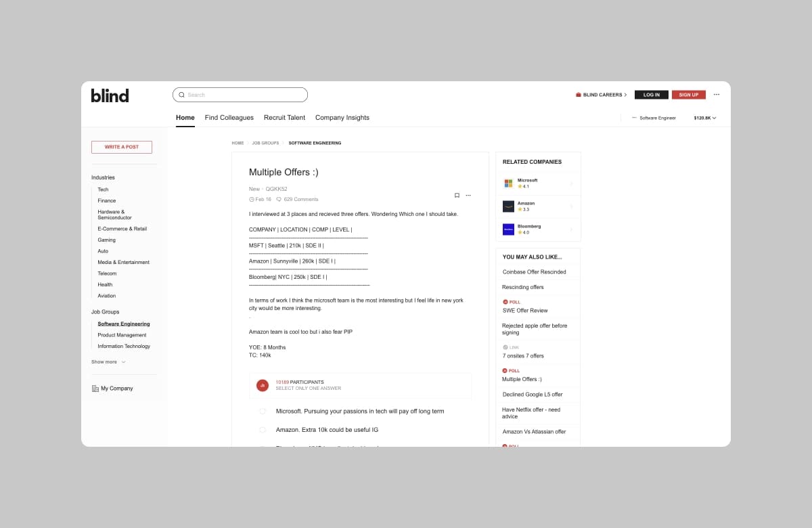
Task: Go to Job Groups in the breadcrumb
Action: click(x=265, y=144)
